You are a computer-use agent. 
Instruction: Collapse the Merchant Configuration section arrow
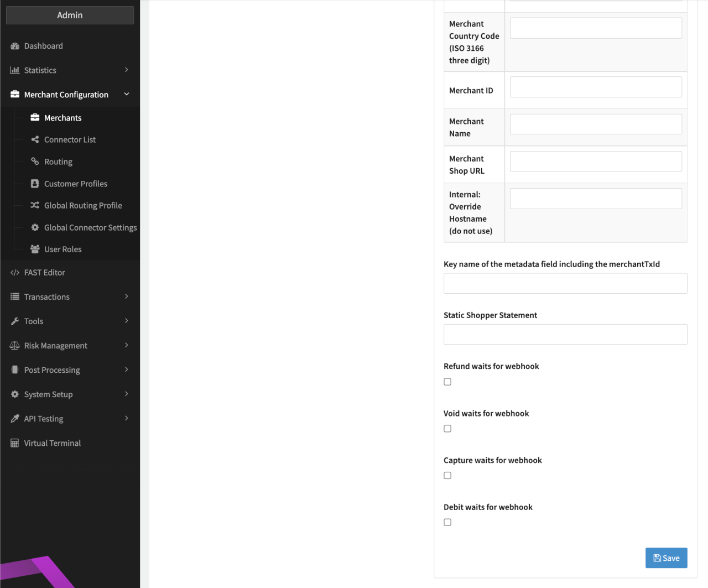[x=127, y=95]
